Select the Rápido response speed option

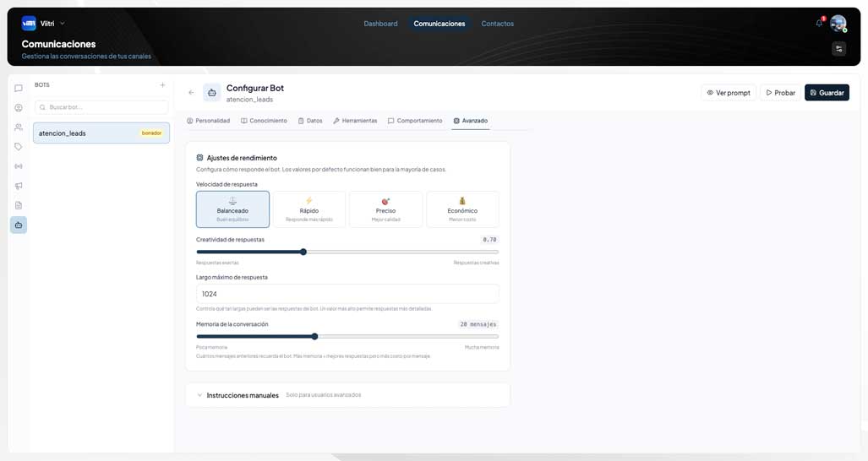pos(308,209)
